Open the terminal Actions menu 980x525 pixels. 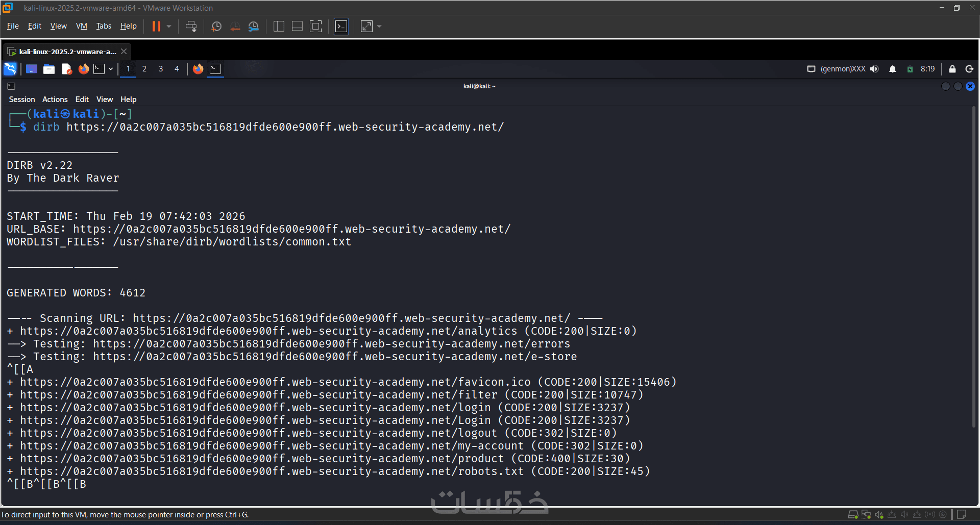coord(55,99)
